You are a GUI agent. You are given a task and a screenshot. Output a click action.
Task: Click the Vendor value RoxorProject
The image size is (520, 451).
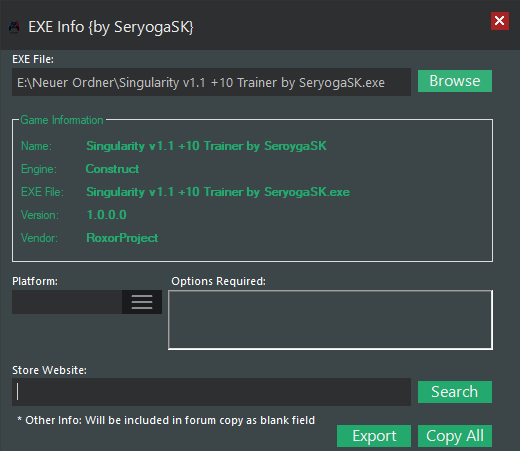(122, 238)
